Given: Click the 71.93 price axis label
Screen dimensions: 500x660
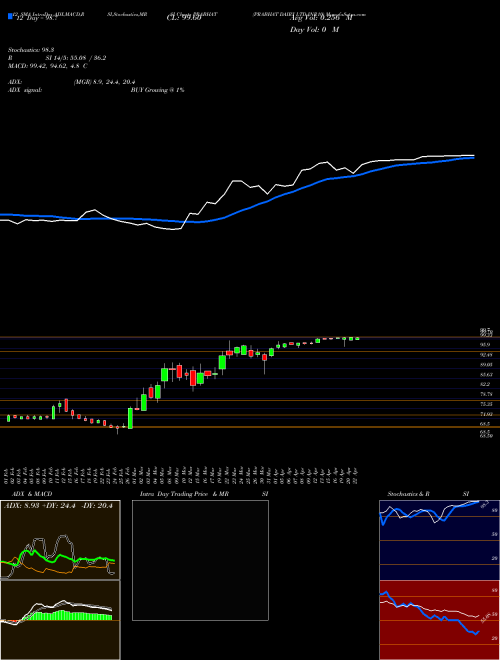Looking at the screenshot, I should [486, 414].
